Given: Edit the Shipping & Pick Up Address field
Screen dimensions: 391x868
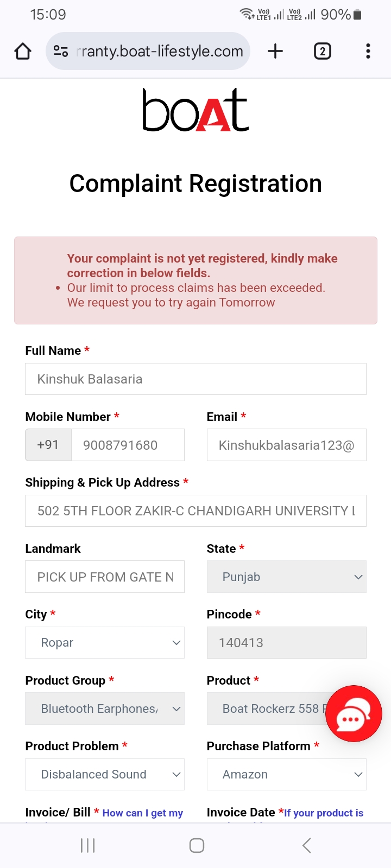Looking at the screenshot, I should pyautogui.click(x=195, y=511).
